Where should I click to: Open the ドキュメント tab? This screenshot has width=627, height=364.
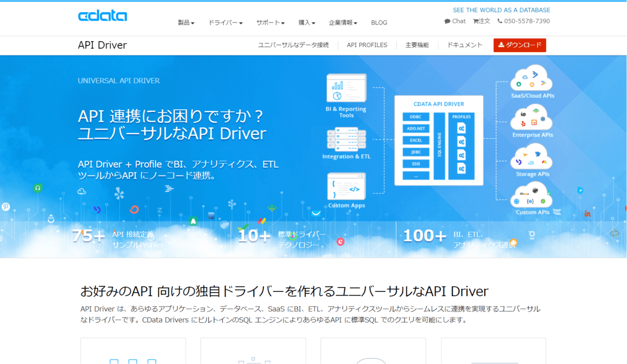(465, 45)
